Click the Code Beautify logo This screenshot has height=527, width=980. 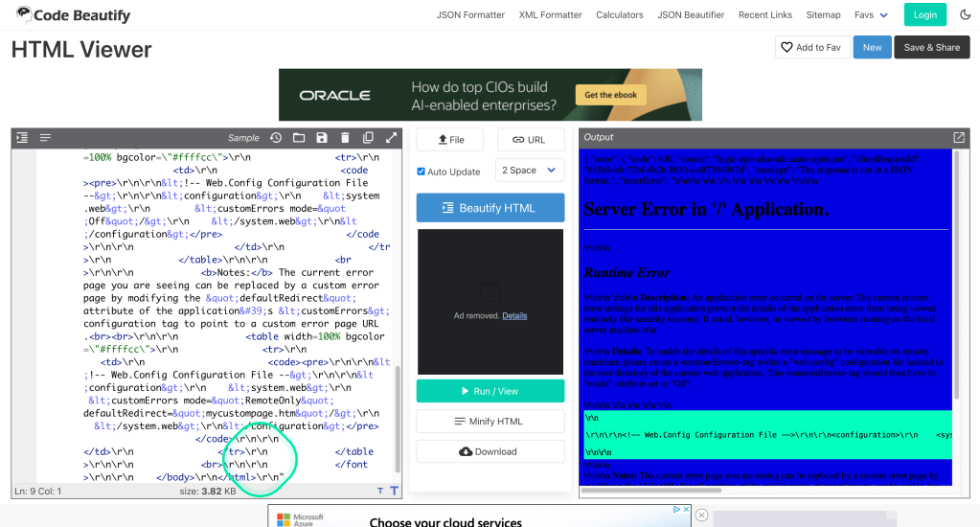tap(74, 15)
